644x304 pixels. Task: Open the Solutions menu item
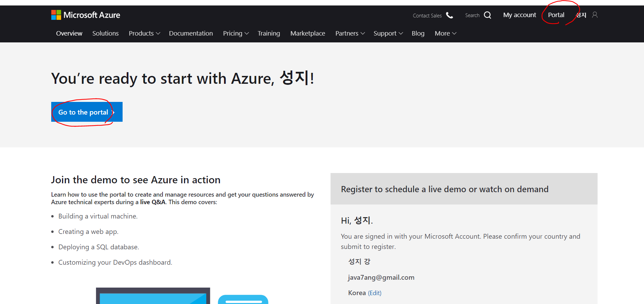click(x=106, y=34)
